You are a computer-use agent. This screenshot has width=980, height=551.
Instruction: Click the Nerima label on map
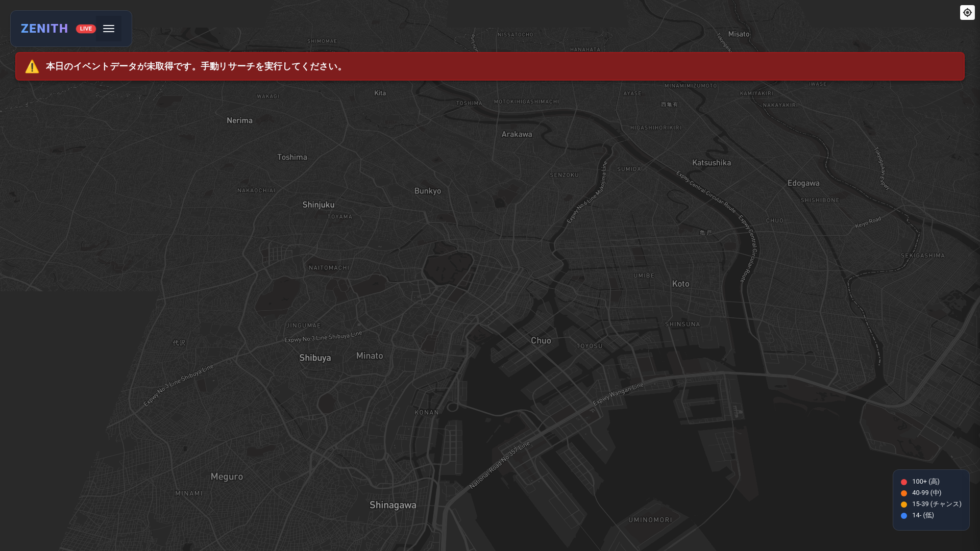[239, 120]
